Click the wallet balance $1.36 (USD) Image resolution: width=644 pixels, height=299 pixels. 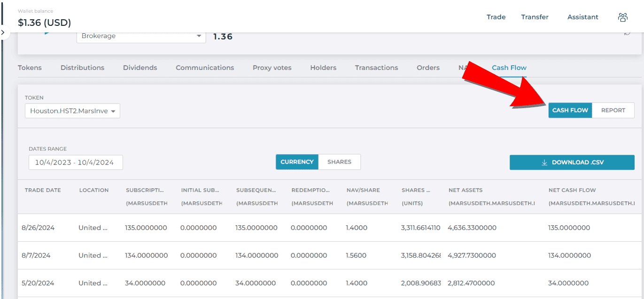tap(44, 23)
